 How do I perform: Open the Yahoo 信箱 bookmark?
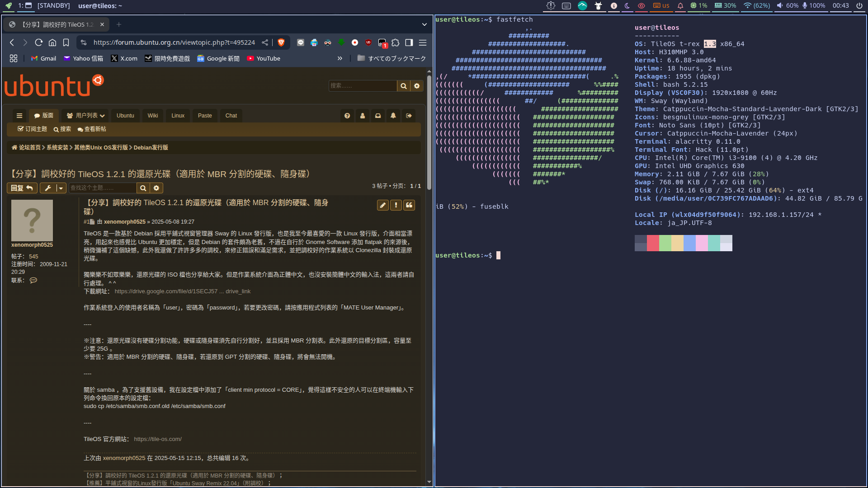[x=84, y=58]
